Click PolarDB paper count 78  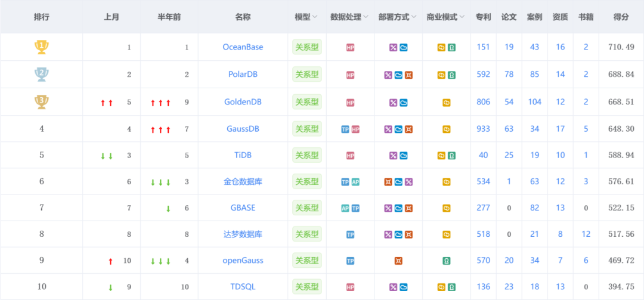[x=509, y=75]
